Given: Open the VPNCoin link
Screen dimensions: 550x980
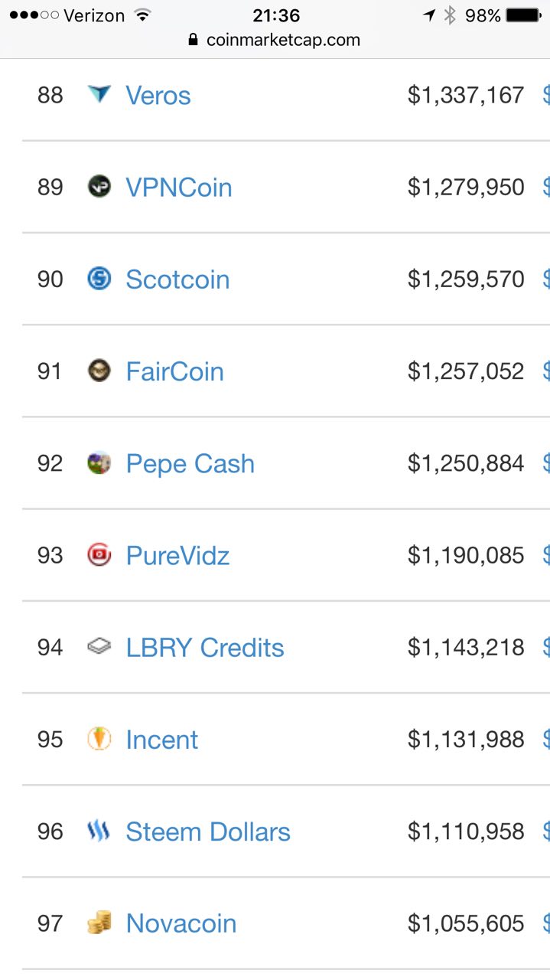Looking at the screenshot, I should click(179, 188).
